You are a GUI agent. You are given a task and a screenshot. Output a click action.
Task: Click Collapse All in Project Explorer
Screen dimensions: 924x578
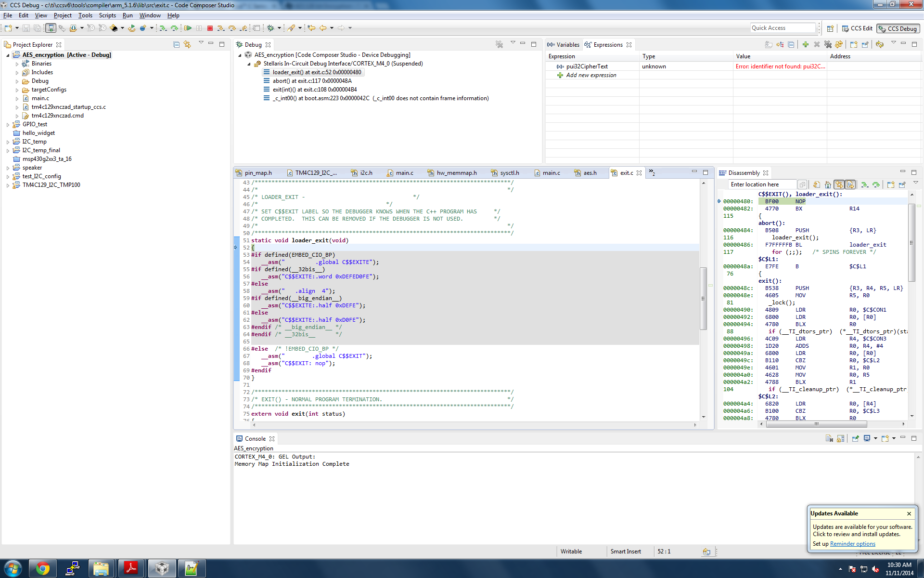[x=176, y=44]
